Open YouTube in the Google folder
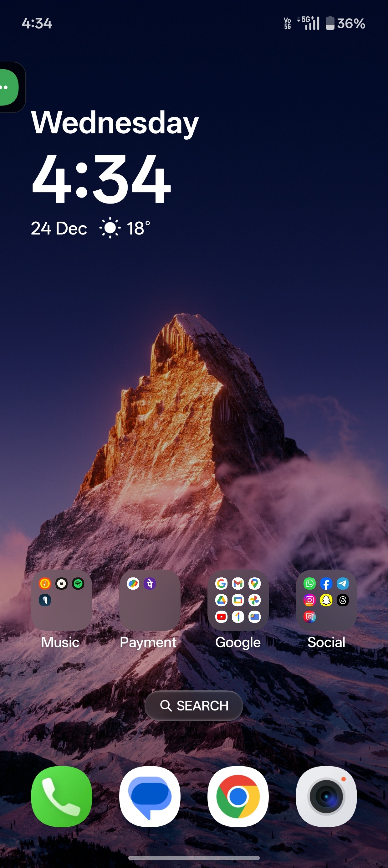This screenshot has height=868, width=388. click(x=221, y=617)
